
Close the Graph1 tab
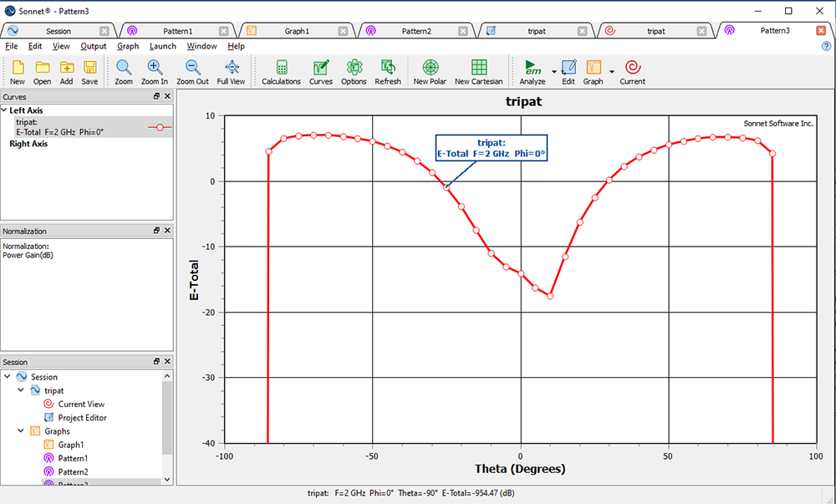coord(344,32)
